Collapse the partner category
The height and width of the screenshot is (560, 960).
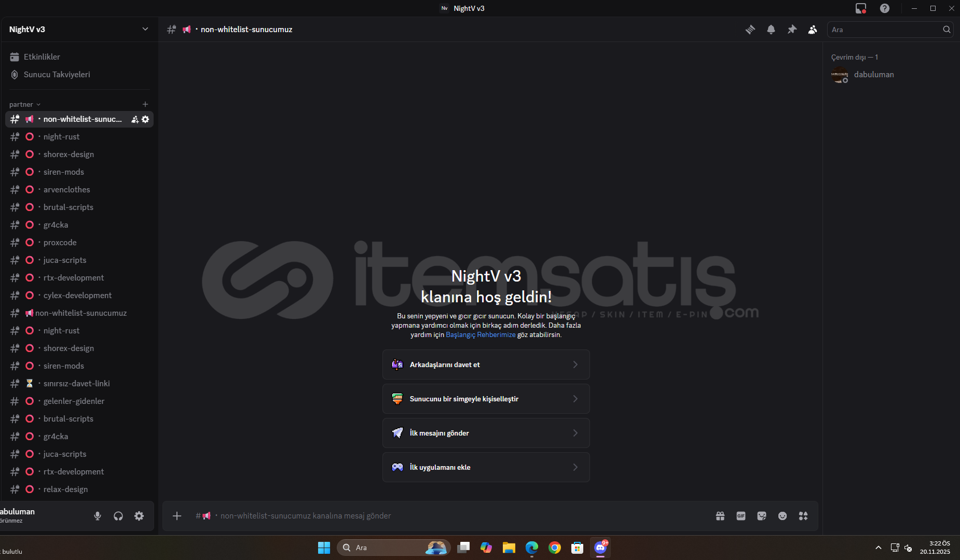24,104
